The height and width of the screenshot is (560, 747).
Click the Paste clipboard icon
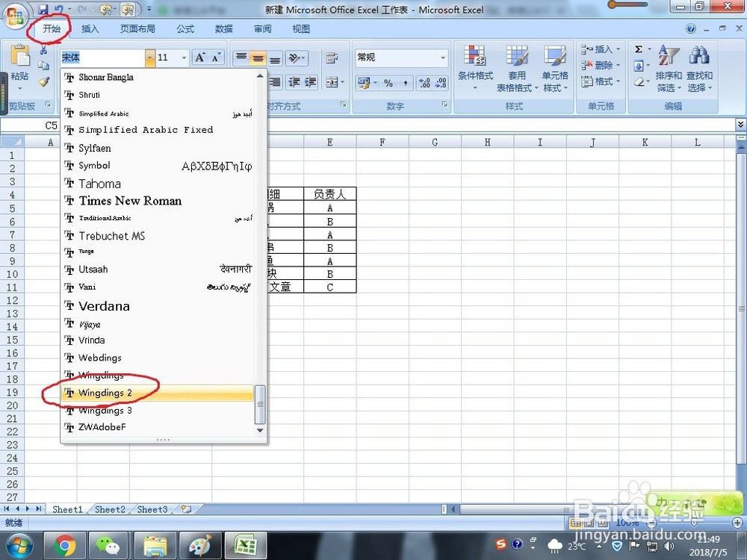(x=20, y=55)
